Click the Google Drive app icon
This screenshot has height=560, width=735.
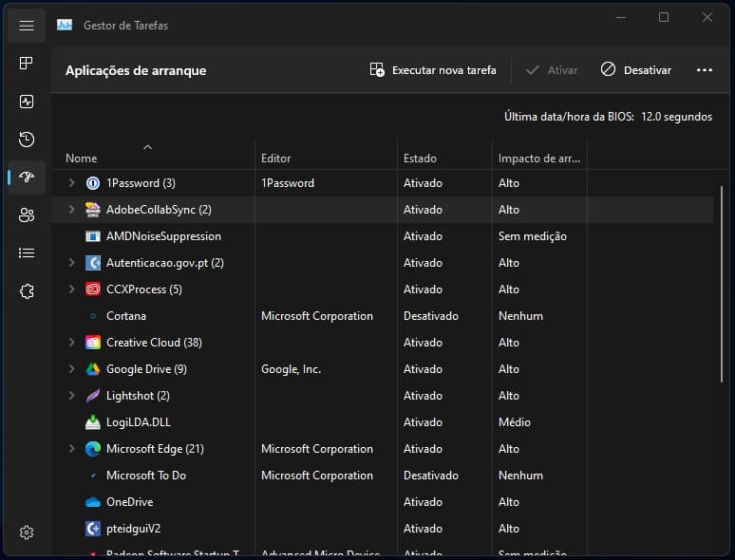[x=93, y=369]
